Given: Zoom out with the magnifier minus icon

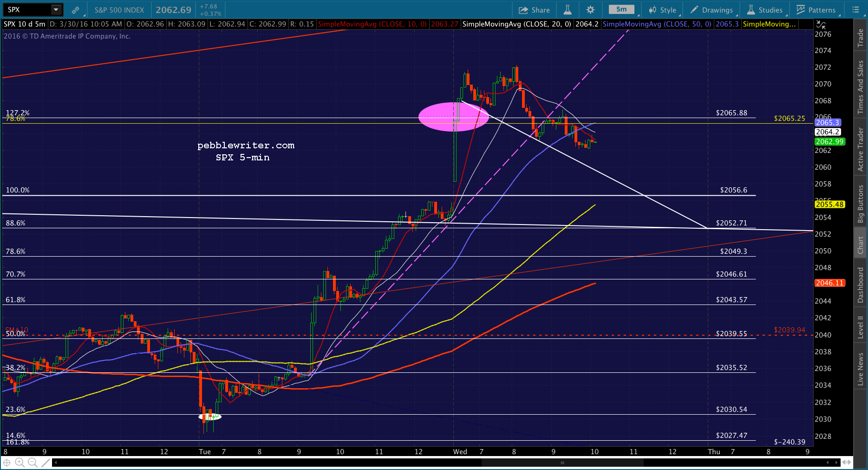Looking at the screenshot, I should point(33,463).
